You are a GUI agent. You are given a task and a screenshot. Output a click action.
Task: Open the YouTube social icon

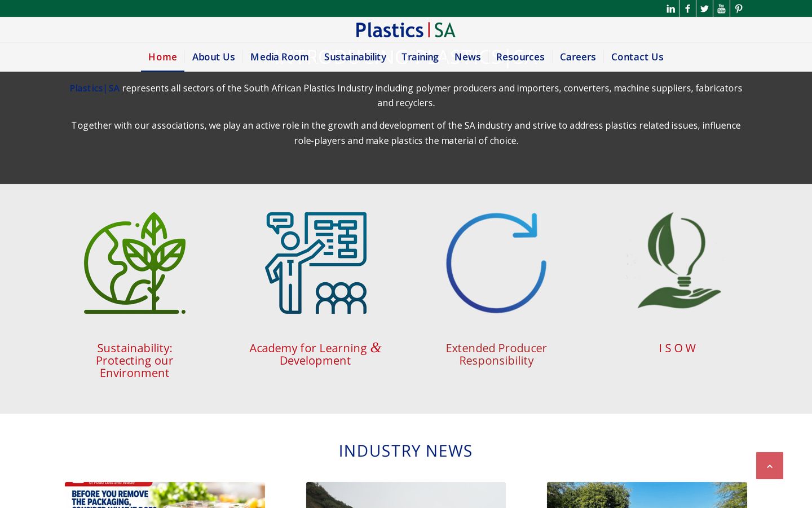click(x=721, y=8)
